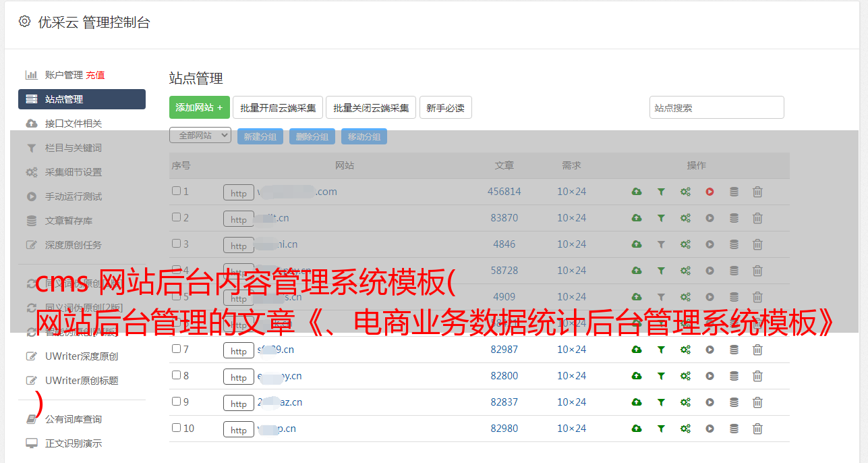The height and width of the screenshot is (463, 868).
Task: Click the cloud upload icon in row 1
Action: [x=636, y=192]
